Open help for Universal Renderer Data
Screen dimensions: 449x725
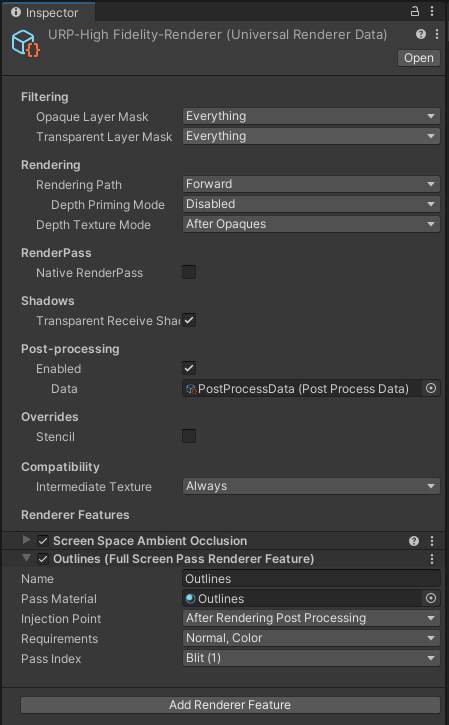coord(421,34)
